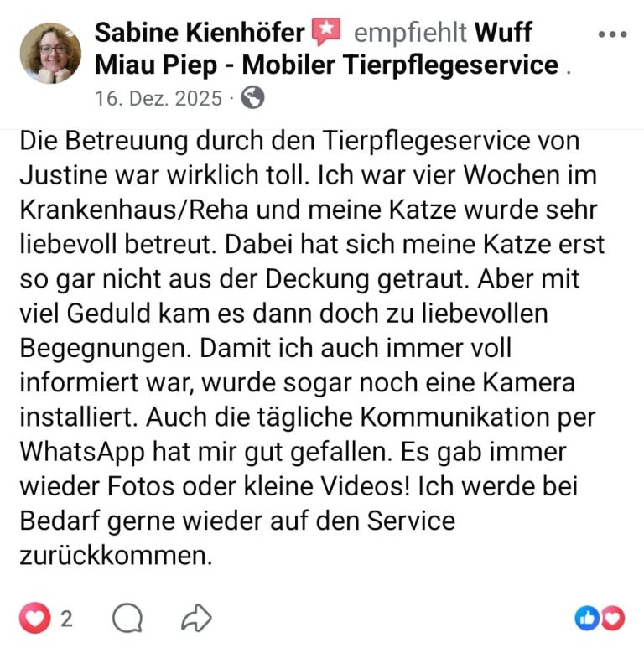Open comments with the speech bubble icon
Image resolution: width=644 pixels, height=648 pixels.
127,618
